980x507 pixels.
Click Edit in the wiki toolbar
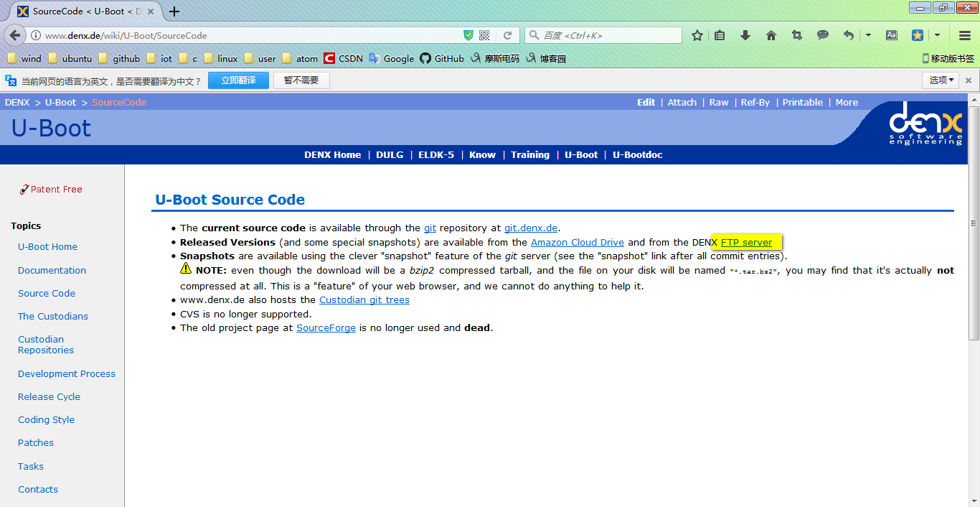click(x=646, y=102)
